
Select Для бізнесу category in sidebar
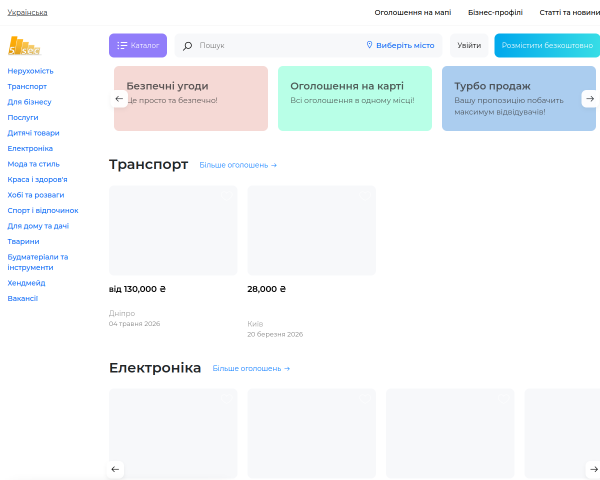click(x=29, y=102)
